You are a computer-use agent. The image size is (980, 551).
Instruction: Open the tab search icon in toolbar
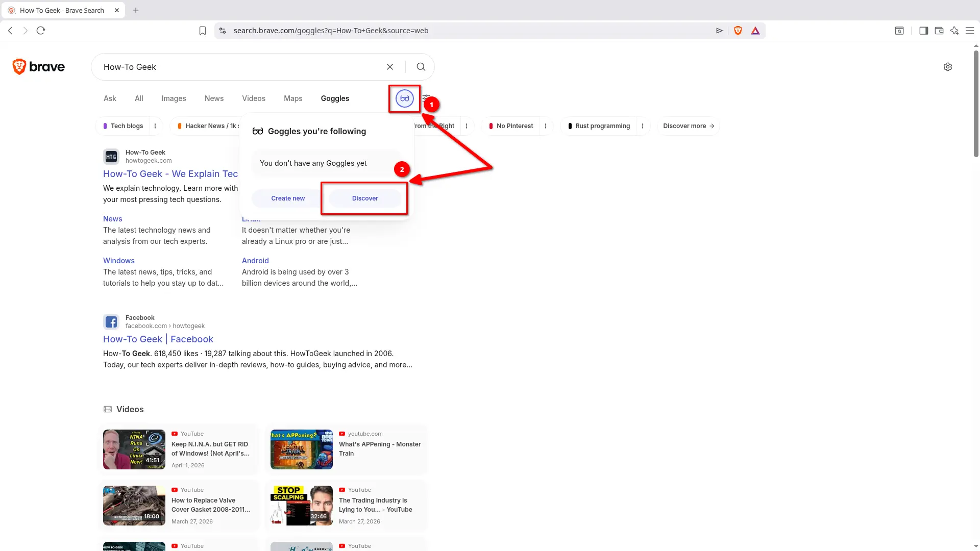point(899,31)
